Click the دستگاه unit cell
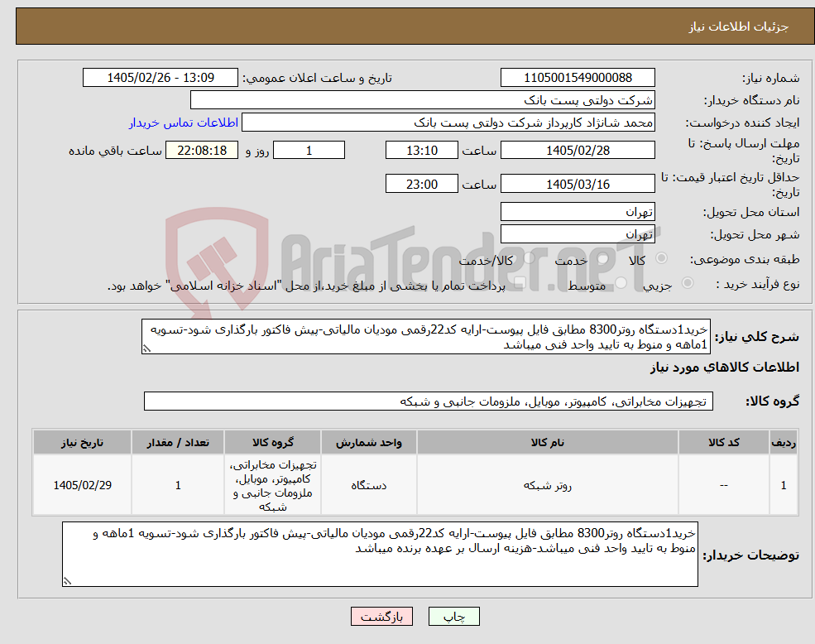Image resolution: width=815 pixels, height=644 pixels. 368,485
